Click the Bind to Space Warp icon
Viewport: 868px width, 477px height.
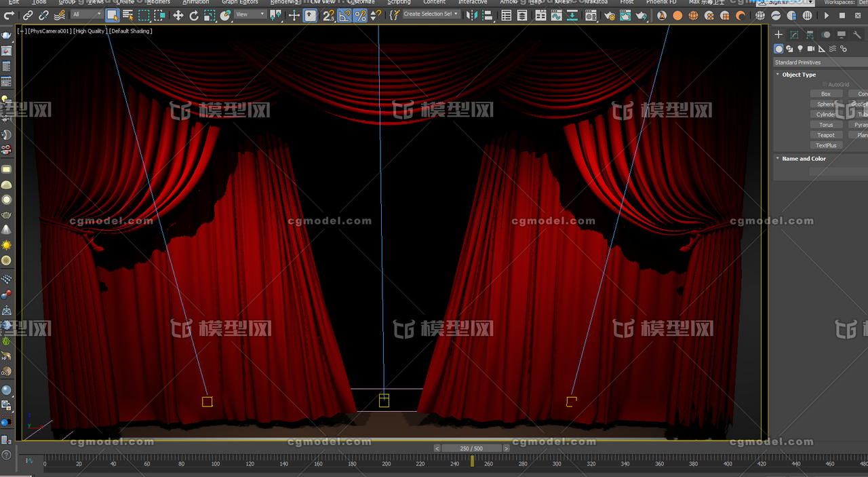pos(60,15)
